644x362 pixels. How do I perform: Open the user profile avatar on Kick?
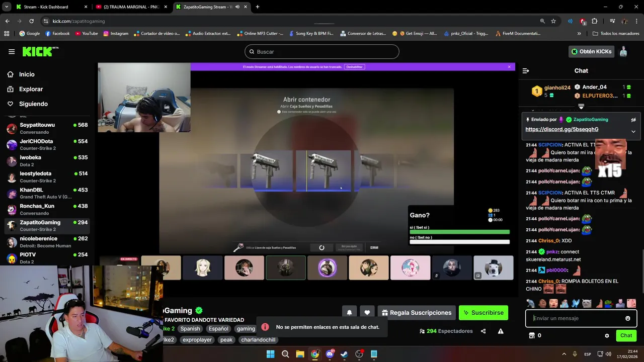pyautogui.click(x=623, y=51)
